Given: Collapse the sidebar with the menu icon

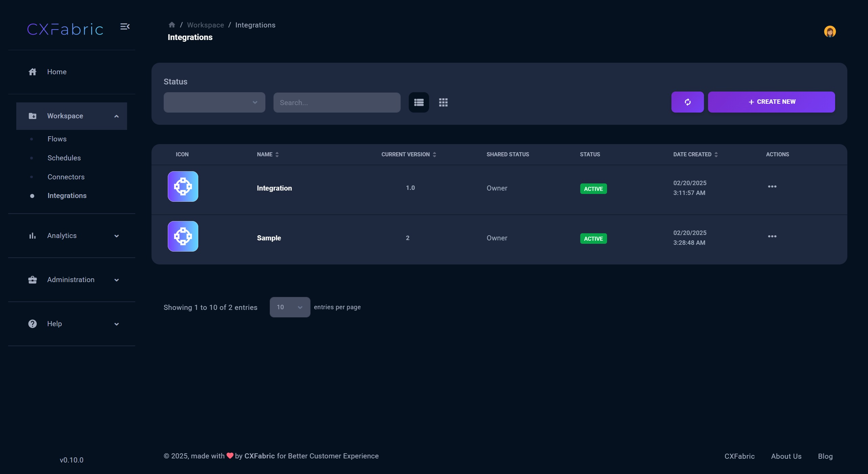Looking at the screenshot, I should click(x=125, y=26).
